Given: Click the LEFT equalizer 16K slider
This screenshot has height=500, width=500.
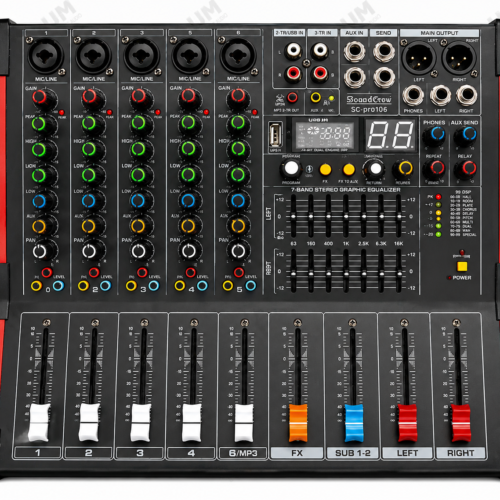Looking at the screenshot, I should pos(399,216).
